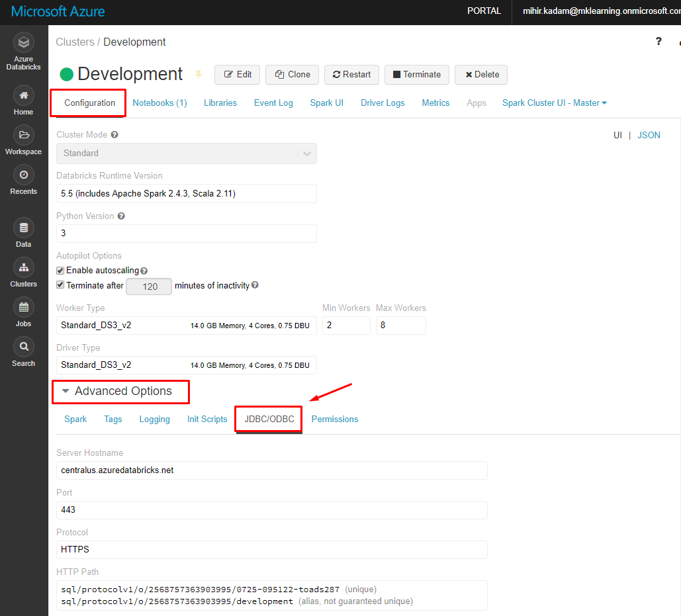Select the Permissions tab
The width and height of the screenshot is (681, 616).
point(335,419)
